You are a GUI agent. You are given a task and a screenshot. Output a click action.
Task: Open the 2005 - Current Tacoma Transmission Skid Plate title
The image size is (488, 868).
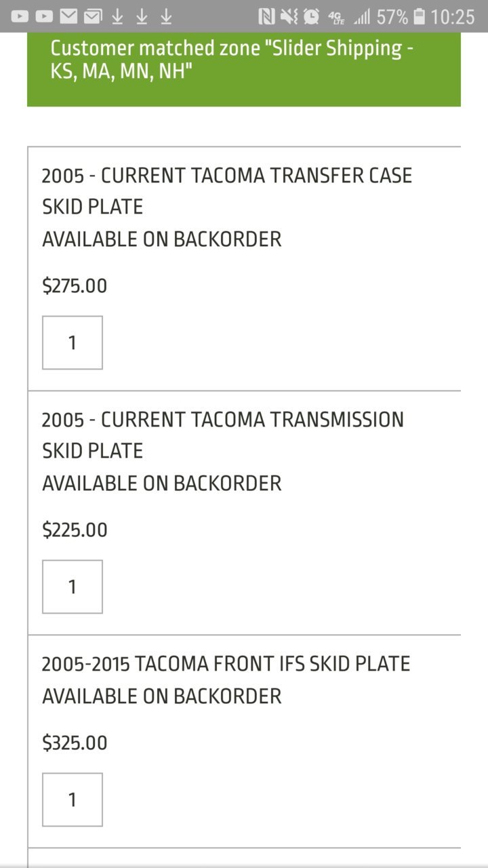(x=223, y=435)
